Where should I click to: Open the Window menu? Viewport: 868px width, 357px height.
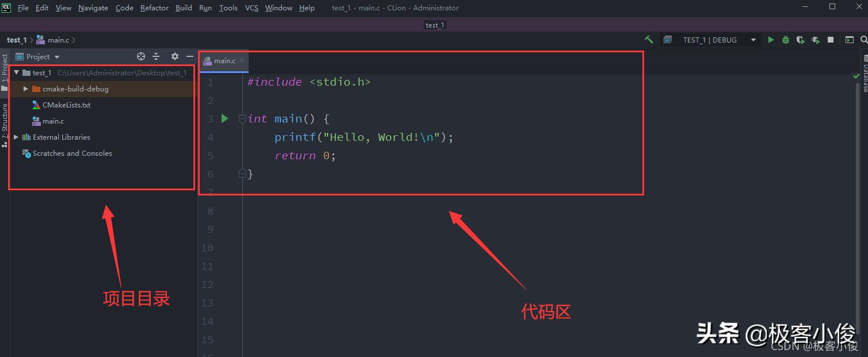click(x=279, y=8)
